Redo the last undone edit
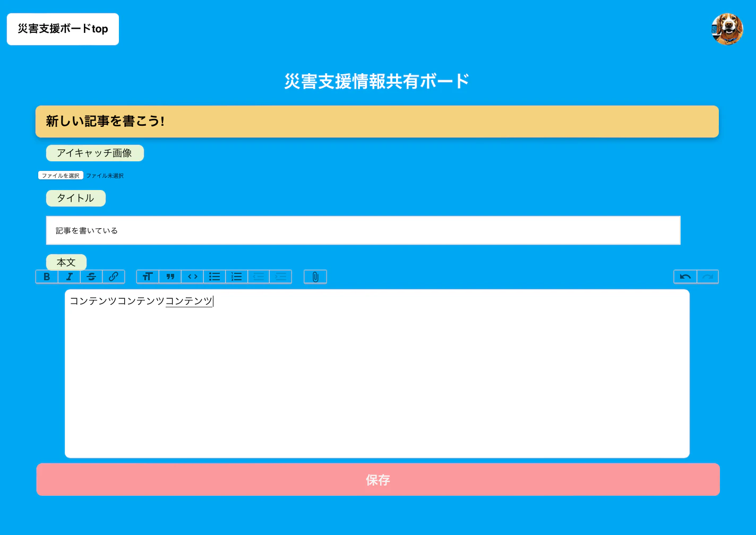The image size is (756, 535). pyautogui.click(x=708, y=277)
